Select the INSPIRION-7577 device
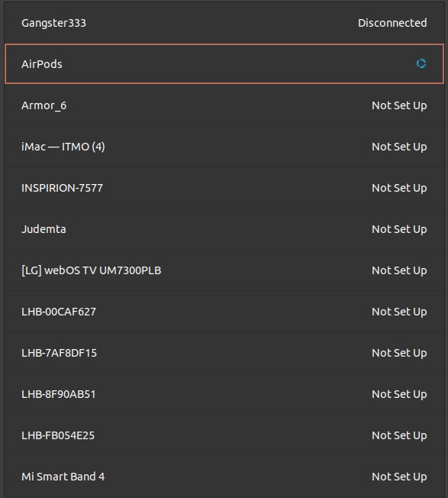Image resolution: width=448 pixels, height=498 pixels. [224, 188]
